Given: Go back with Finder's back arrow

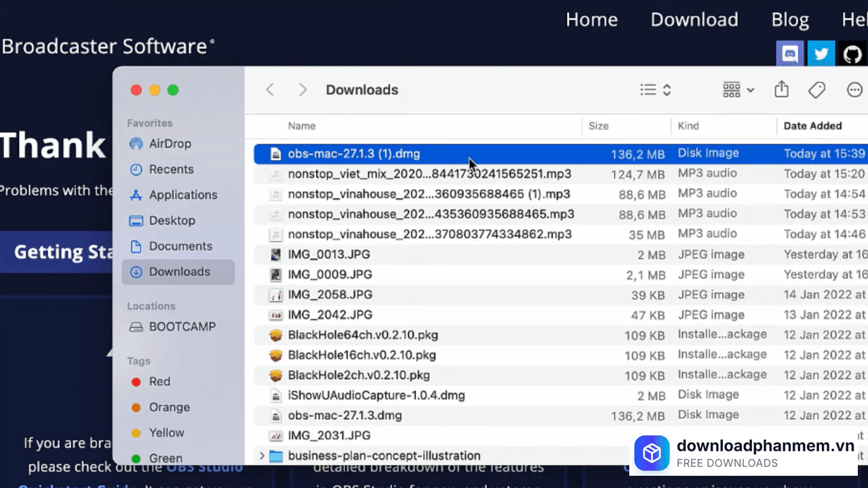Looking at the screenshot, I should pyautogui.click(x=270, y=90).
